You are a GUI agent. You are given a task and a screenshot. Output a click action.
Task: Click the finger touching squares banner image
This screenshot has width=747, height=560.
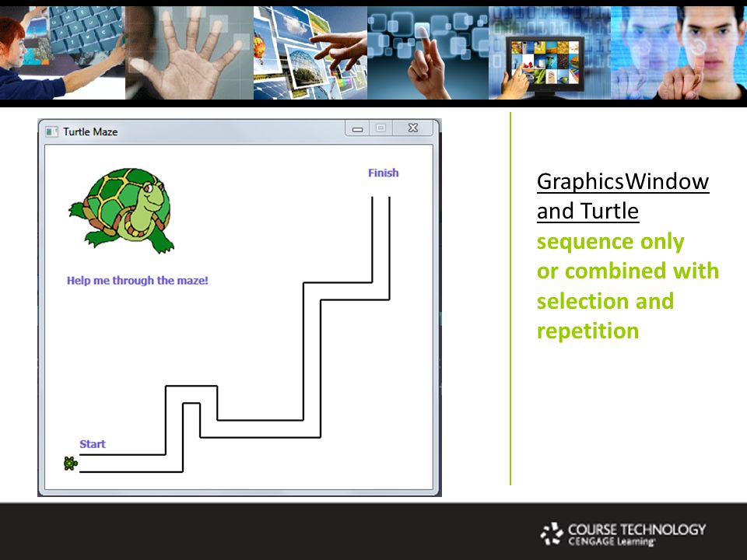tap(428, 53)
